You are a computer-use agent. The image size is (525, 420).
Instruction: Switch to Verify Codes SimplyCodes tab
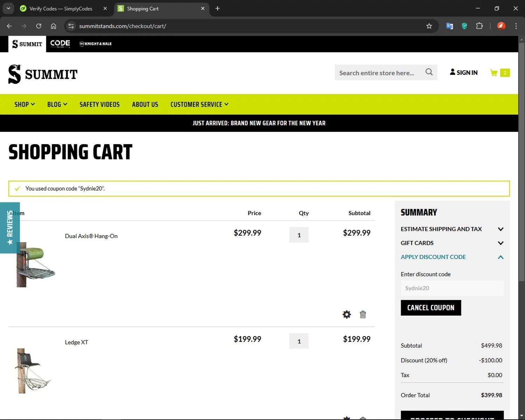pyautogui.click(x=61, y=9)
